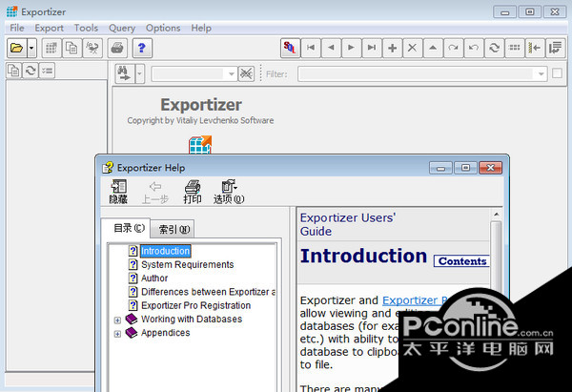Go to previous record navigator button
This screenshot has width=572, height=392.
tap(331, 48)
